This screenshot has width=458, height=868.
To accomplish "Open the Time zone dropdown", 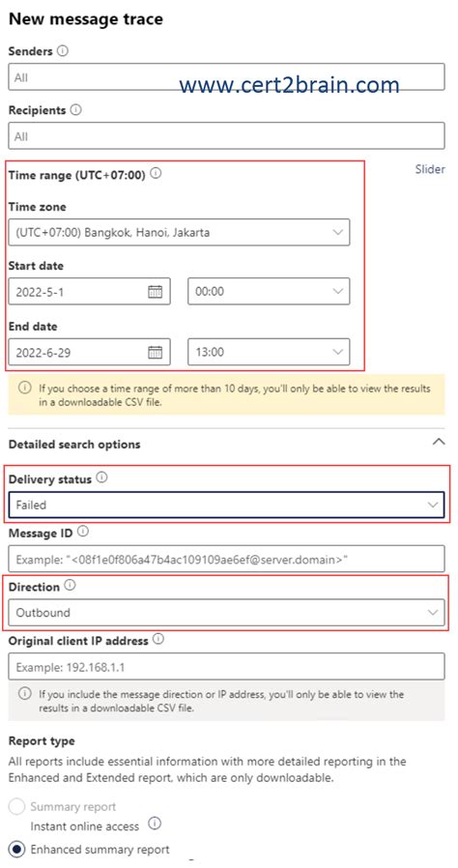I will pyautogui.click(x=179, y=233).
